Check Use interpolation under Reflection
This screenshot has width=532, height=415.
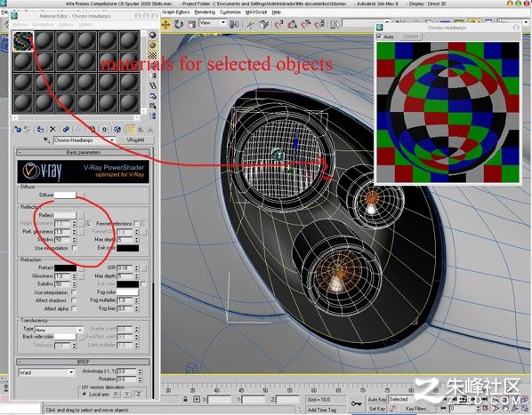(75, 248)
